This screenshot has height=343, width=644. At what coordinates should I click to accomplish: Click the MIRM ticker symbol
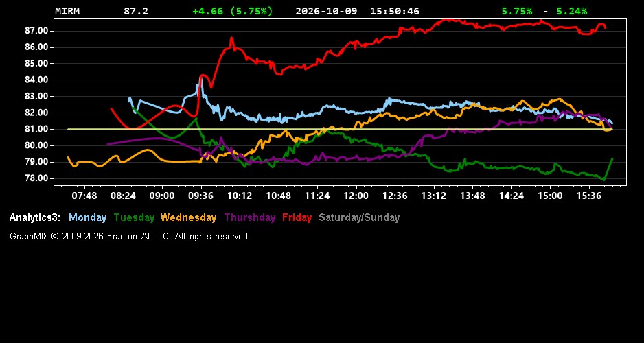pos(67,12)
